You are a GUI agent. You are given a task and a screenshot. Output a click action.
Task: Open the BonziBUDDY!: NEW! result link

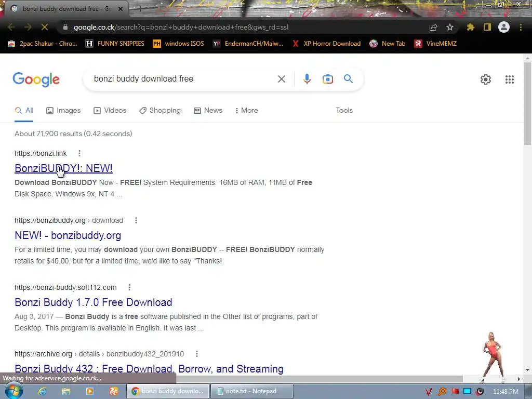click(x=63, y=168)
